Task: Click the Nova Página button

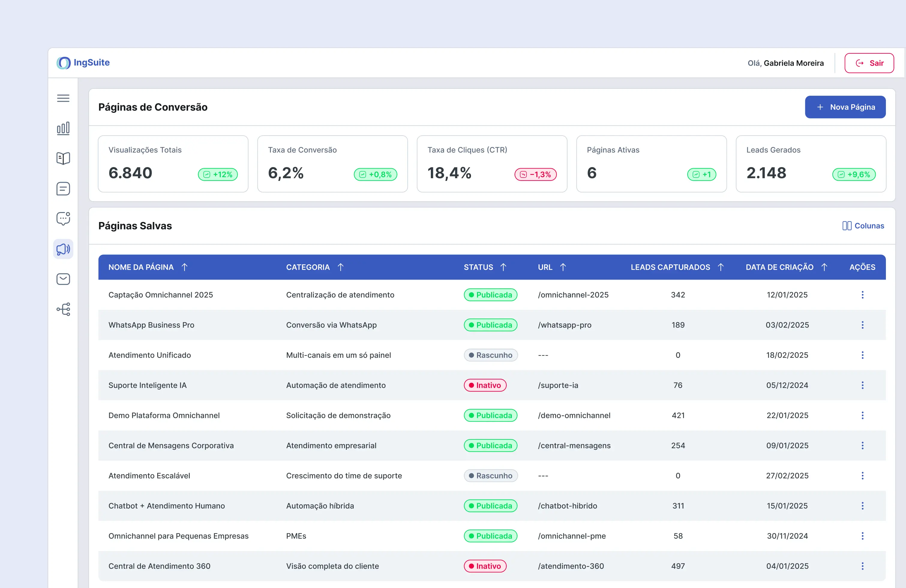Action: (845, 107)
